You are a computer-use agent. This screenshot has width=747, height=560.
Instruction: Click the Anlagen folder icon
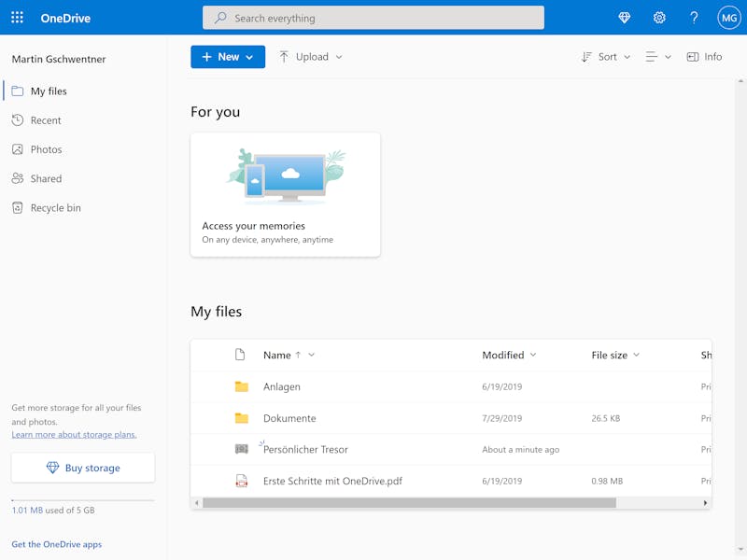(x=242, y=386)
